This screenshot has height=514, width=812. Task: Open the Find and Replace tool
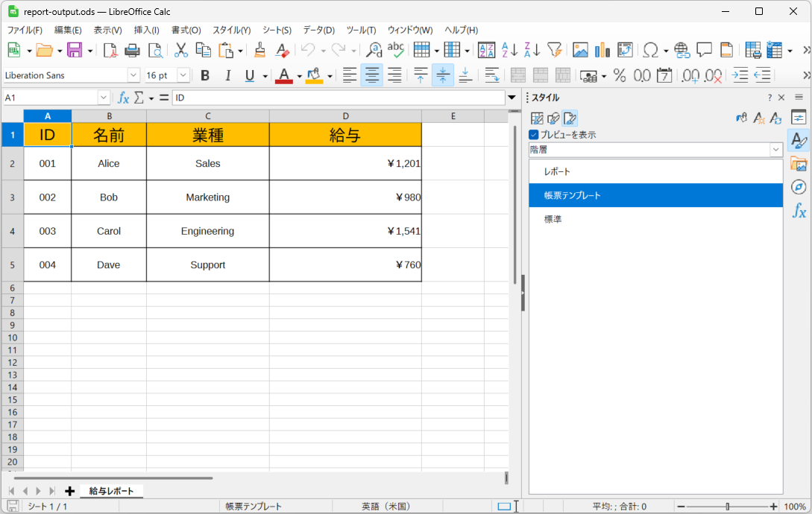[374, 50]
